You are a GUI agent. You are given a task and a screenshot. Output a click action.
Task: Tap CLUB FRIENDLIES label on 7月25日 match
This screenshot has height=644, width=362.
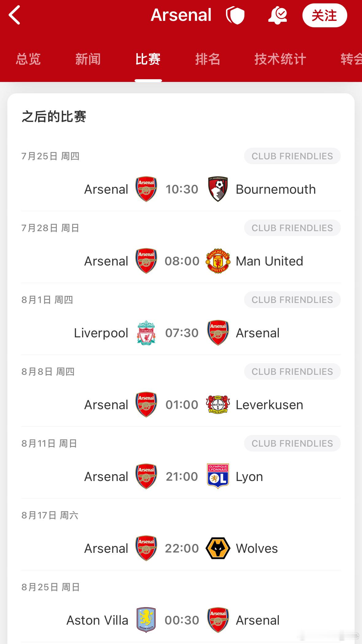pyautogui.click(x=292, y=156)
